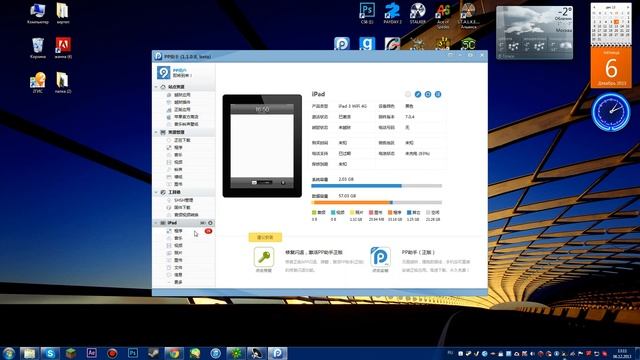
Task: Click the pencil edit icon beside iPad name
Action: pyautogui.click(x=418, y=94)
